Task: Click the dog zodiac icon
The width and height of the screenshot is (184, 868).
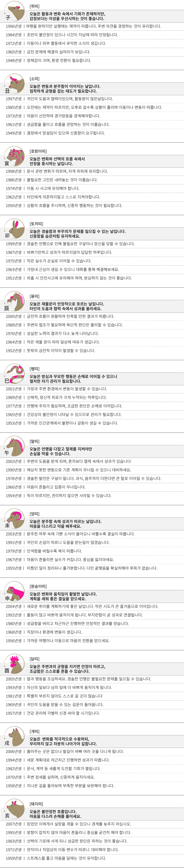Action: [14, 736]
